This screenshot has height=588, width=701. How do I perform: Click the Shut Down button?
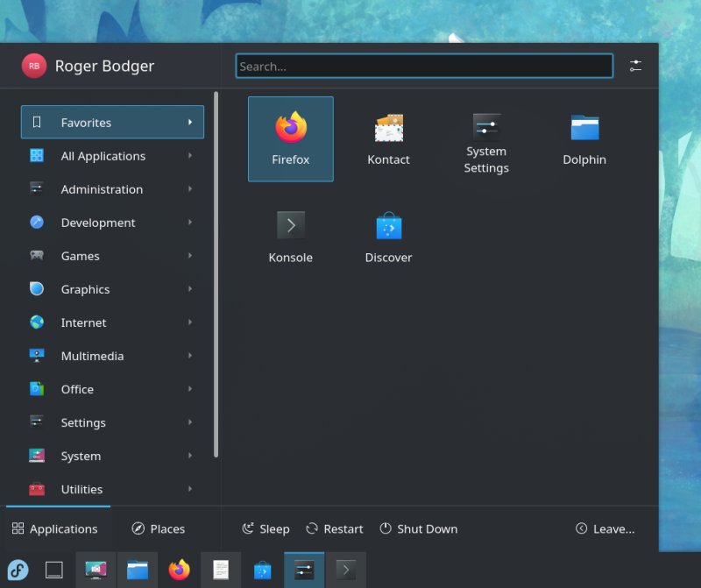[x=418, y=528]
